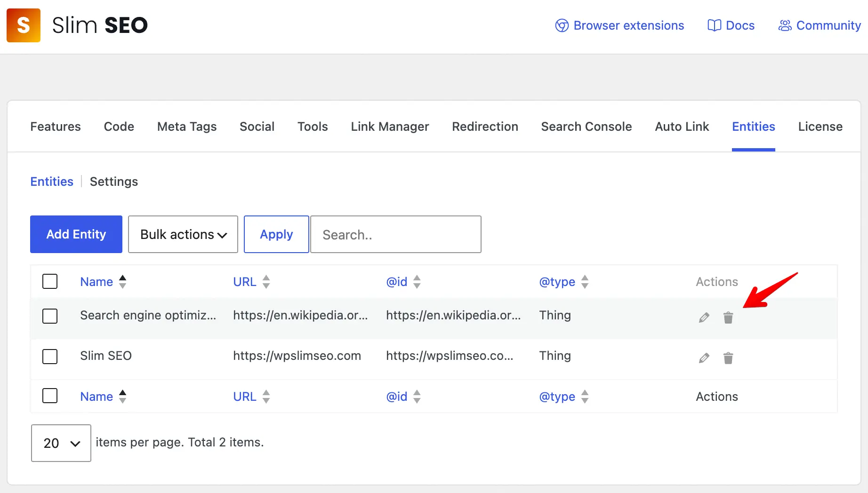
Task: Select the Link Manager tab
Action: pyautogui.click(x=390, y=127)
